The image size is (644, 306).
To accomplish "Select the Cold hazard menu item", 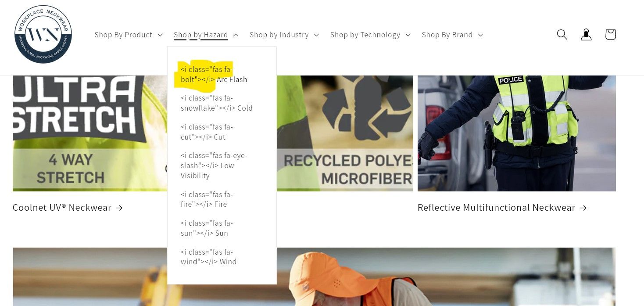I will tap(217, 103).
